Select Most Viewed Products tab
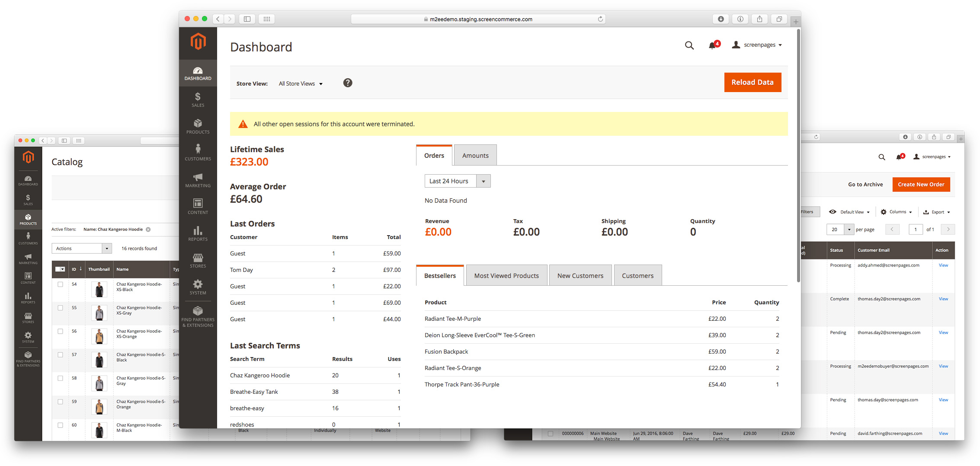The width and height of the screenshot is (980, 466). pyautogui.click(x=506, y=275)
